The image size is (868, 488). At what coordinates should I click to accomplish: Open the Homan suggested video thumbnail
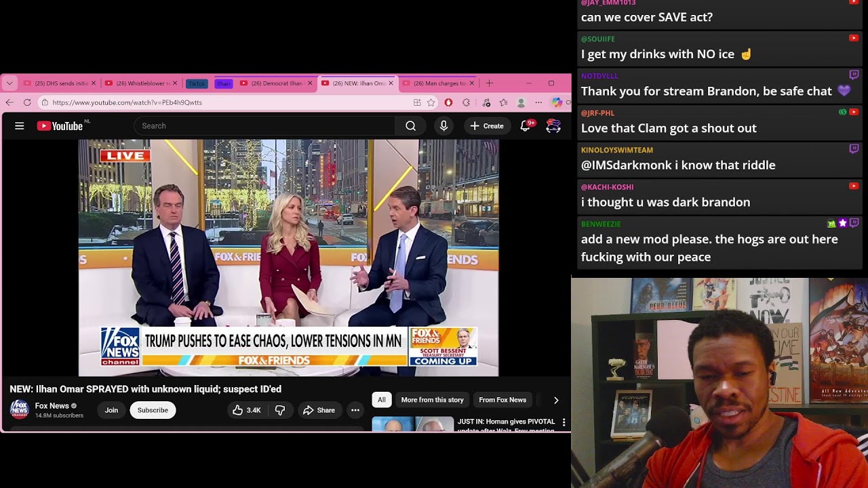pyautogui.click(x=412, y=424)
